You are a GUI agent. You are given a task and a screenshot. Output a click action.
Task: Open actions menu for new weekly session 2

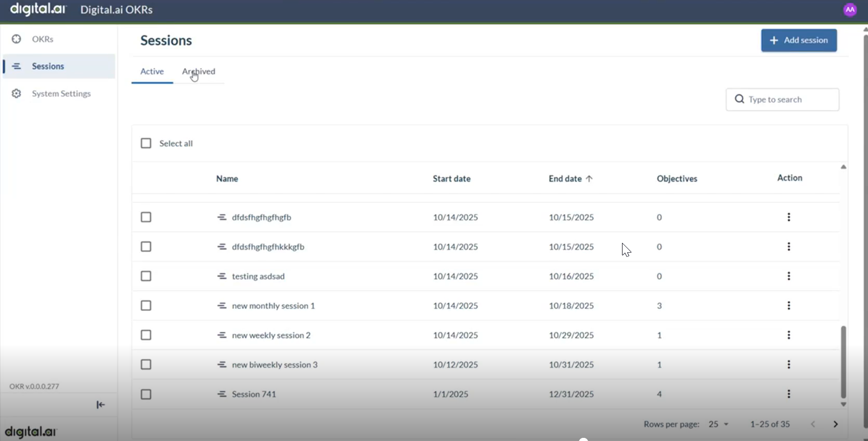tap(789, 335)
